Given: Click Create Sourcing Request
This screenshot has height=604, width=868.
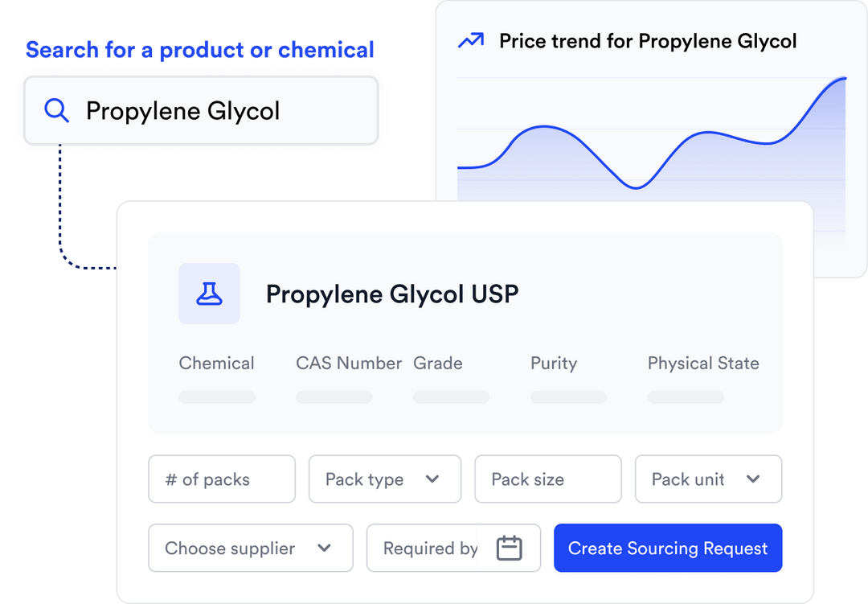Looking at the screenshot, I should [667, 548].
